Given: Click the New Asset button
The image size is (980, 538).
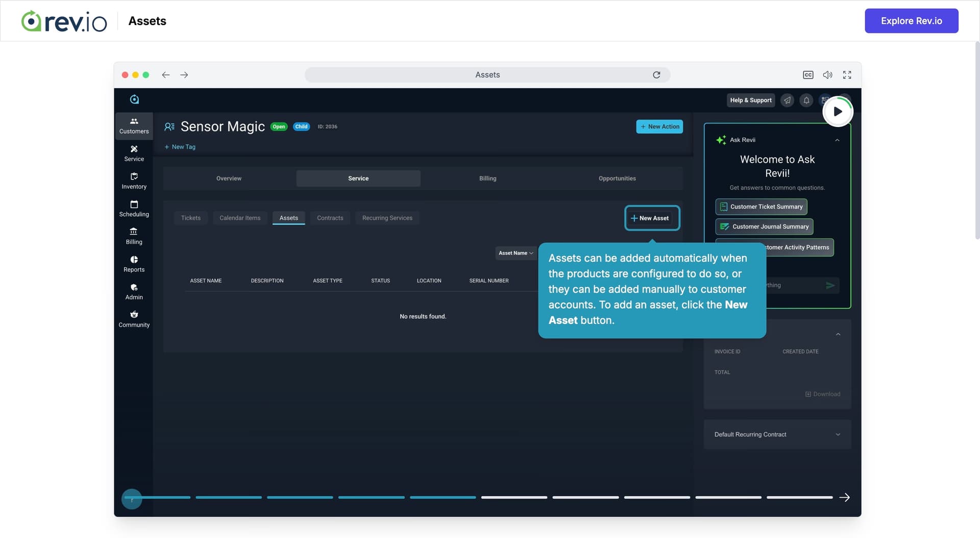Looking at the screenshot, I should tap(652, 218).
